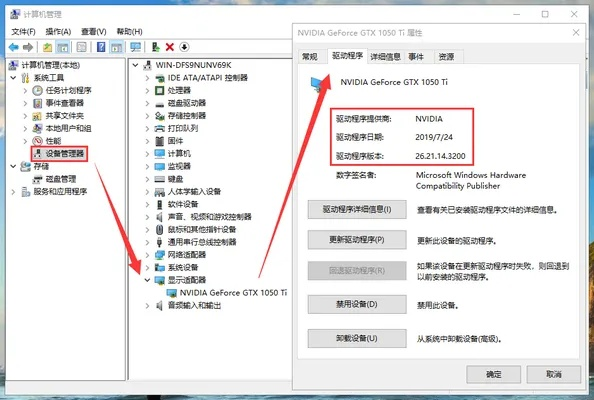This screenshot has width=594, height=400.
Task: Click the driver version 26.21.14.3200 text
Action: tap(440, 156)
